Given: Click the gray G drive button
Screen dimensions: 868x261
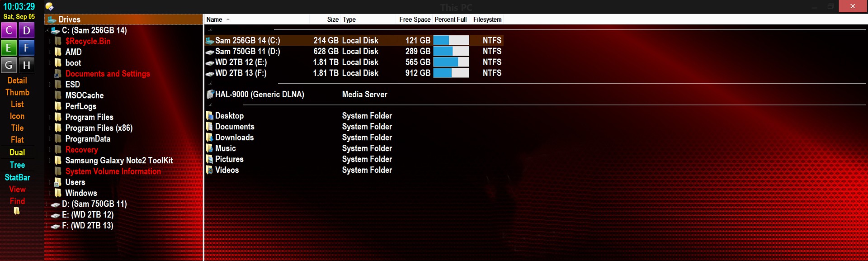Looking at the screenshot, I should 9,65.
